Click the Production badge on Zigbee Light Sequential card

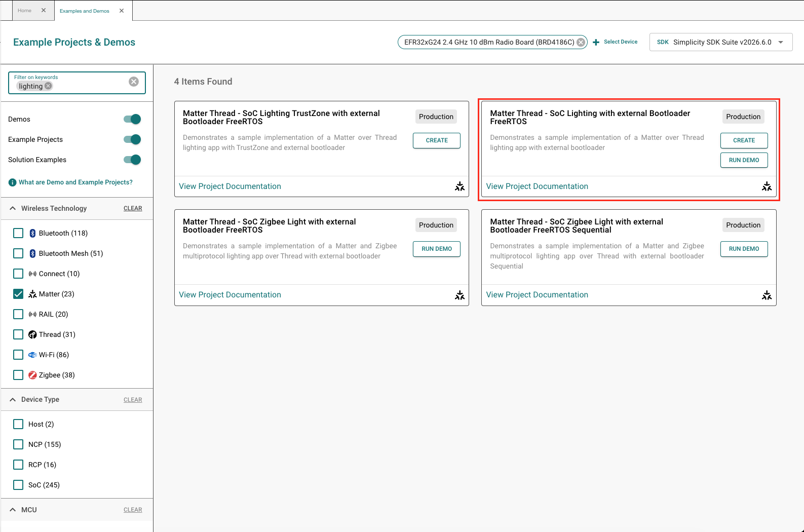743,225
